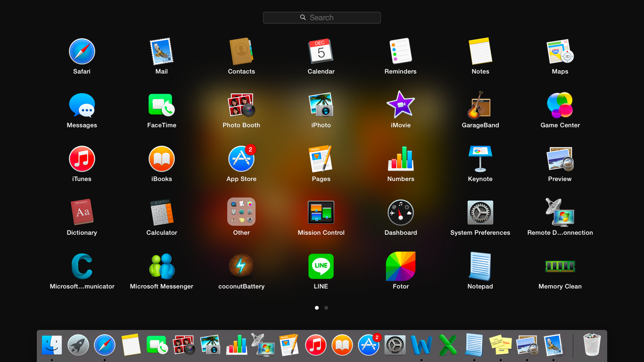Launch the Messages app
644x362 pixels.
coord(82,105)
